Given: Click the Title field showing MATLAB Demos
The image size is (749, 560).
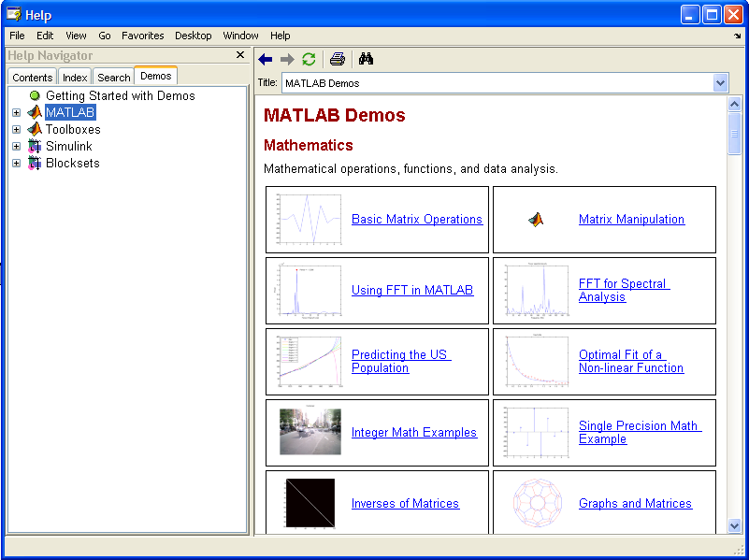Looking at the screenshot, I should (x=497, y=83).
